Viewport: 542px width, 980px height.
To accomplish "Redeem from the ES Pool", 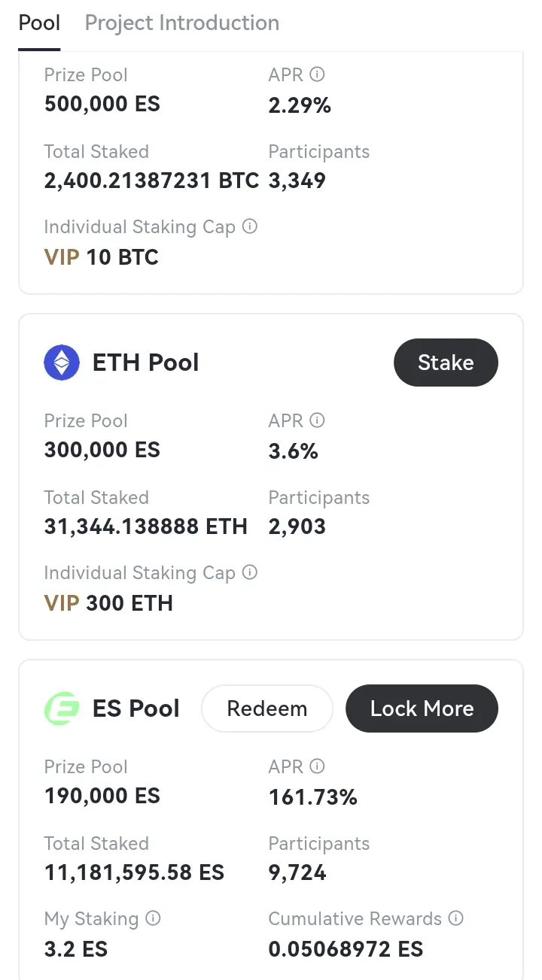I will 267,708.
